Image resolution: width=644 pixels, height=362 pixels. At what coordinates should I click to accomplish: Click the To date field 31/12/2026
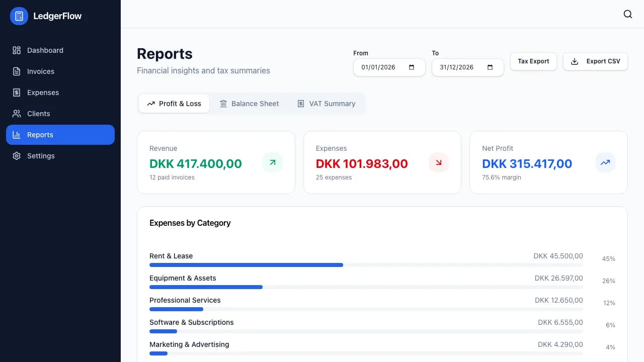[x=468, y=67]
